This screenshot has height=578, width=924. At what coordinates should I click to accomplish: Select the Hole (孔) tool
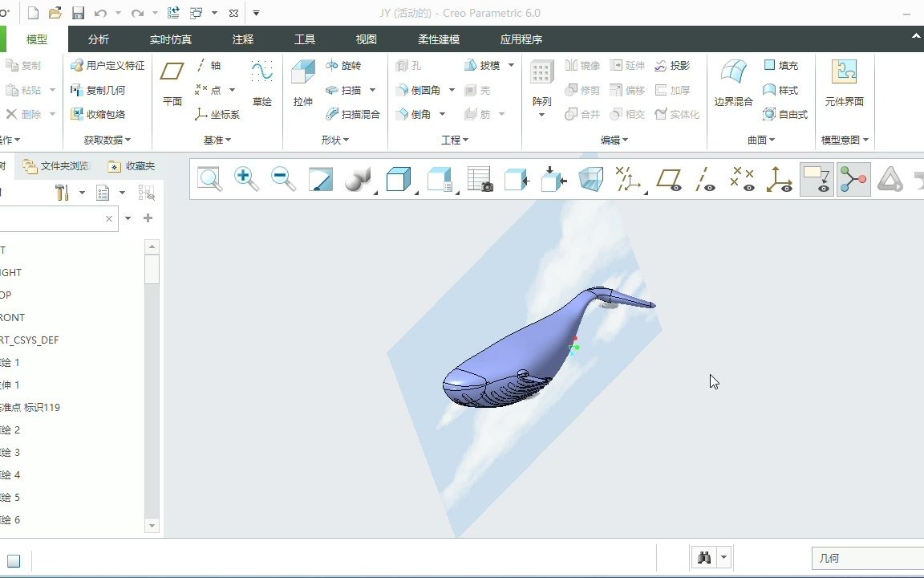click(x=411, y=66)
